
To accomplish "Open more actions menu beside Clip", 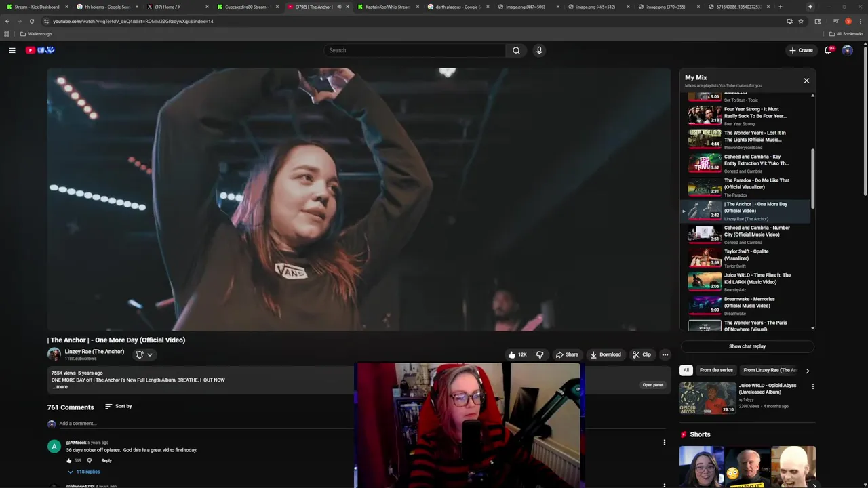I will coord(665,354).
